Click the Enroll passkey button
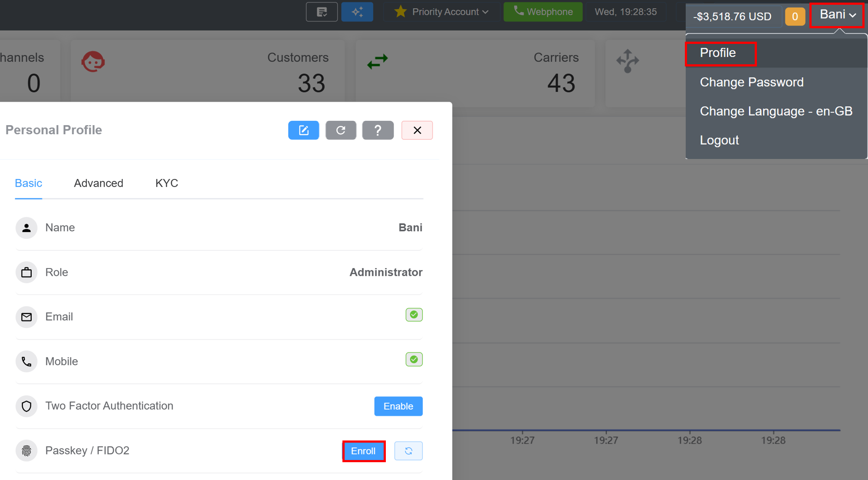868x480 pixels. (363, 451)
